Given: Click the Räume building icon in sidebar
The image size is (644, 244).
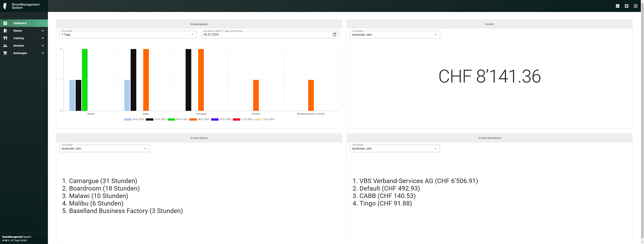Looking at the screenshot, I should (x=5, y=31).
